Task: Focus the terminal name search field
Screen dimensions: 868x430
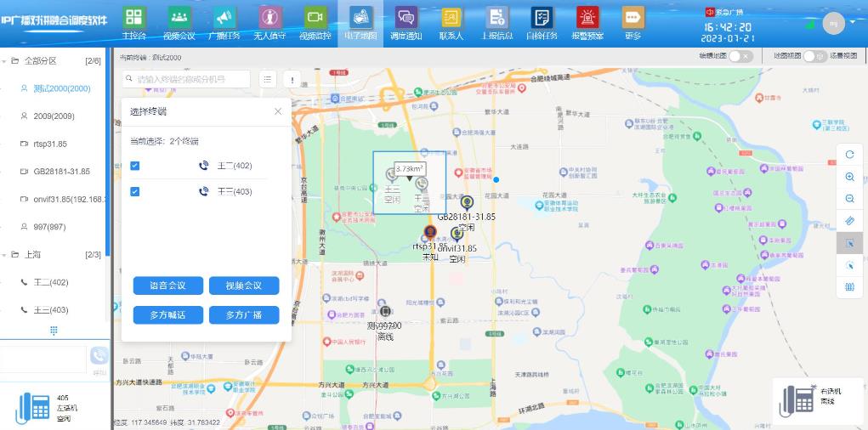Action: click(186, 79)
